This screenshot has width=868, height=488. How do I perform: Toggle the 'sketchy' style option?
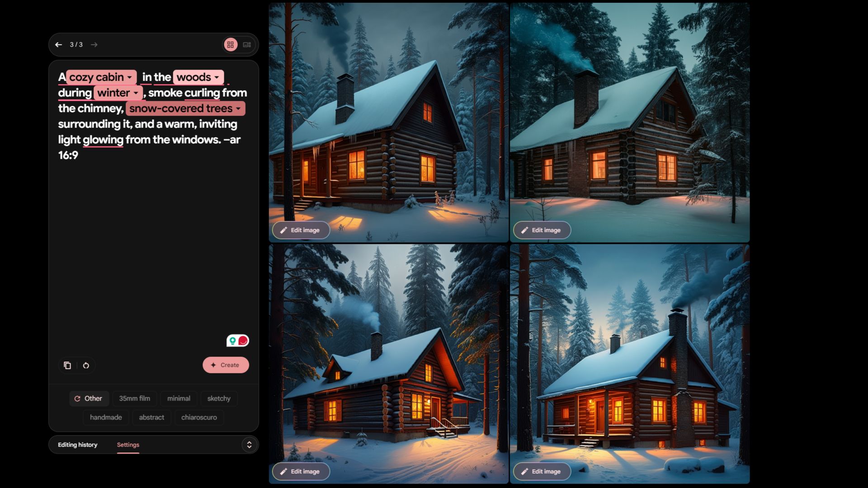tap(219, 398)
